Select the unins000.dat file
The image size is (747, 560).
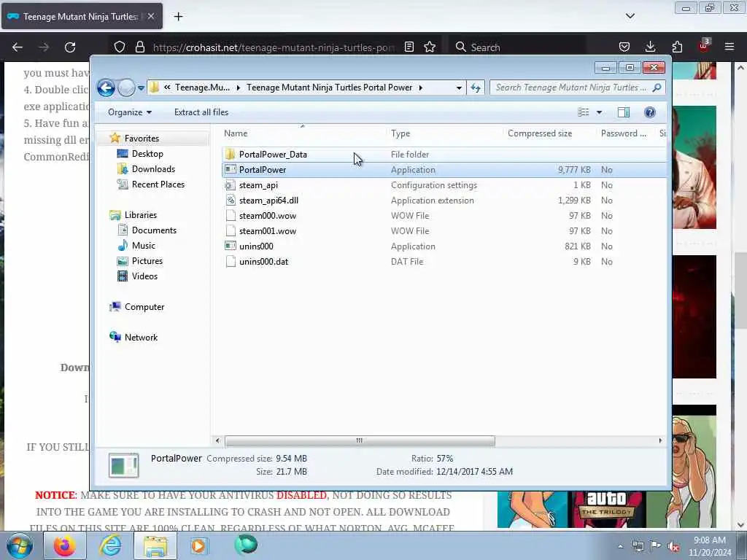tap(263, 262)
